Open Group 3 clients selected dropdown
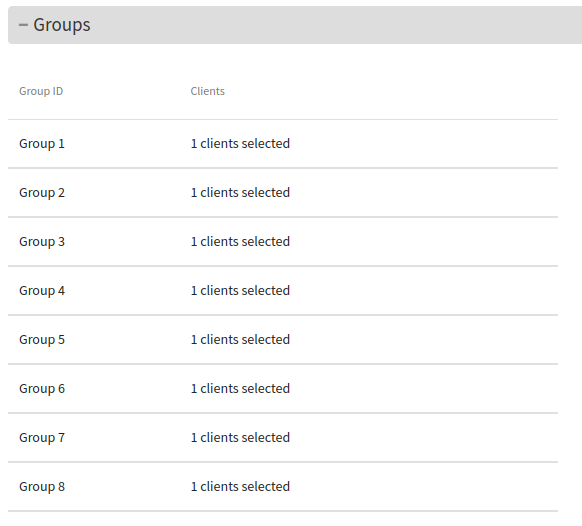 click(x=240, y=242)
